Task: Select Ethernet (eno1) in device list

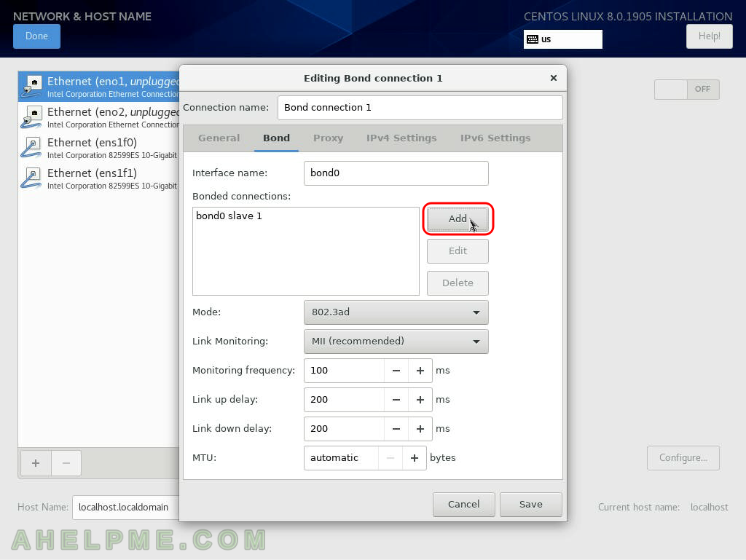Action: [x=99, y=87]
